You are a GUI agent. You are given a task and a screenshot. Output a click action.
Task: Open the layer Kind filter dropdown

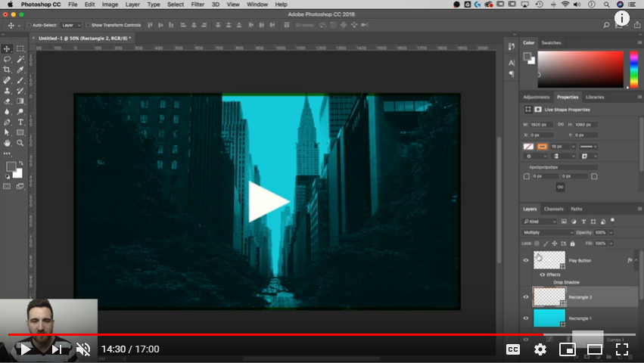point(540,222)
